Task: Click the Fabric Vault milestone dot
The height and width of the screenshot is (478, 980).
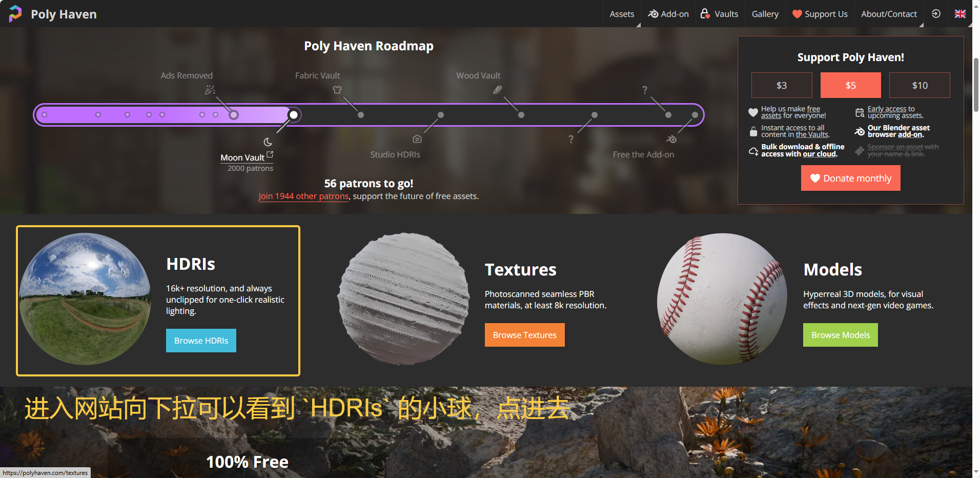Action: tap(361, 115)
